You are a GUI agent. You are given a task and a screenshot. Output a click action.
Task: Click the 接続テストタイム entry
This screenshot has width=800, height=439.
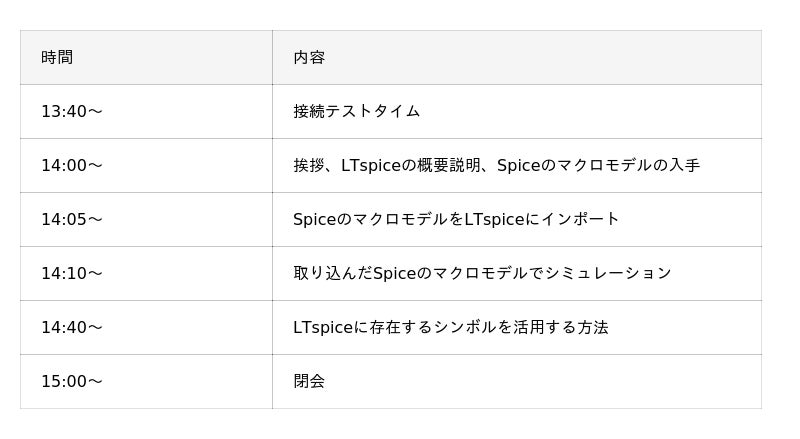click(x=356, y=111)
